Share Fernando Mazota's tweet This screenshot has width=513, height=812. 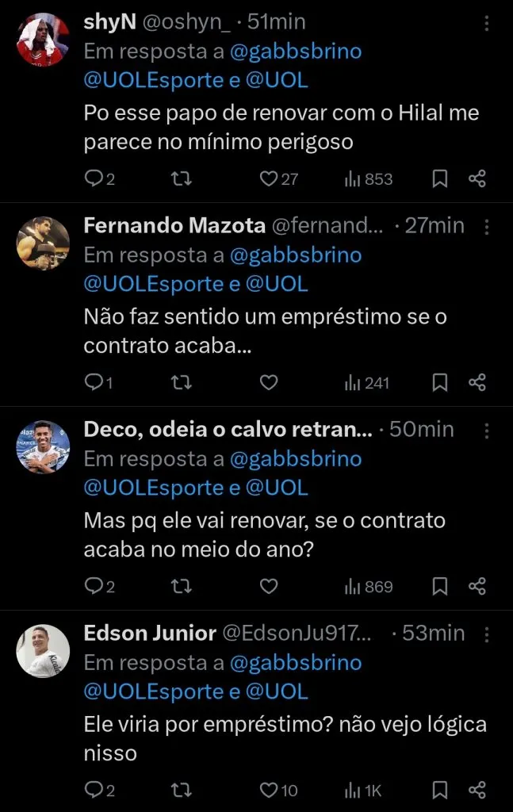point(477,382)
